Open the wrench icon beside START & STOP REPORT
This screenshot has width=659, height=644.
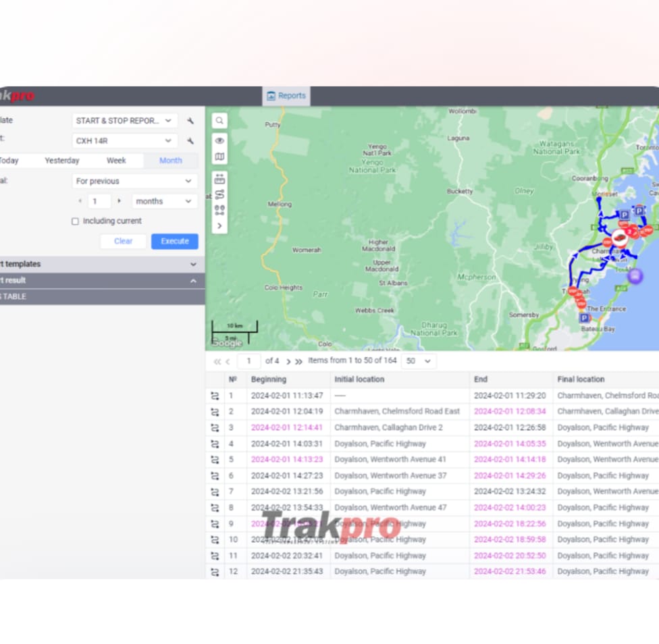point(190,120)
